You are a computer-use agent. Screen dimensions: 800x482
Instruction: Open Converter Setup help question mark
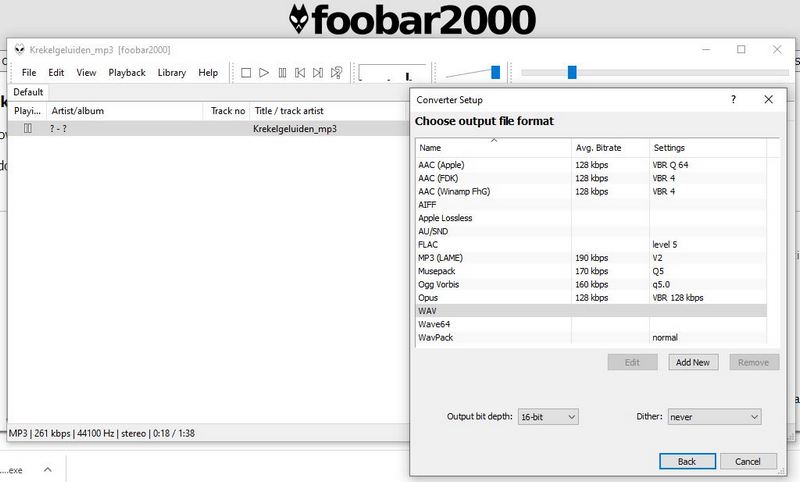[x=733, y=99]
